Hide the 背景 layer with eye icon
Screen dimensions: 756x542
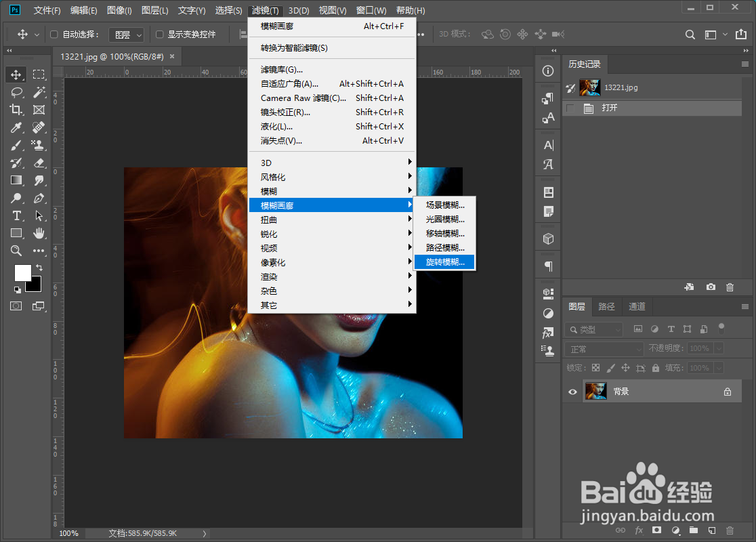tap(573, 392)
